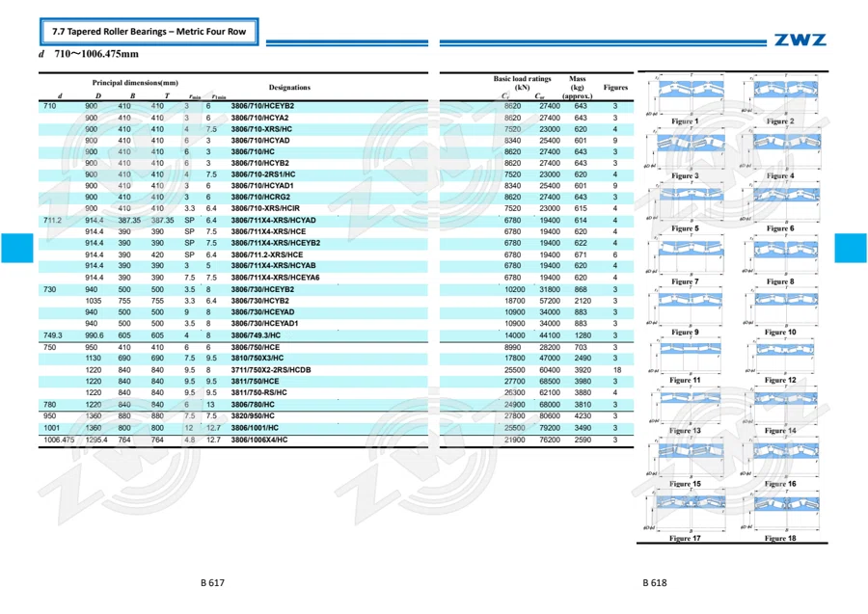
Task: Select the section title 7.7 Tapered Roller Bearings
Action: click(x=149, y=32)
